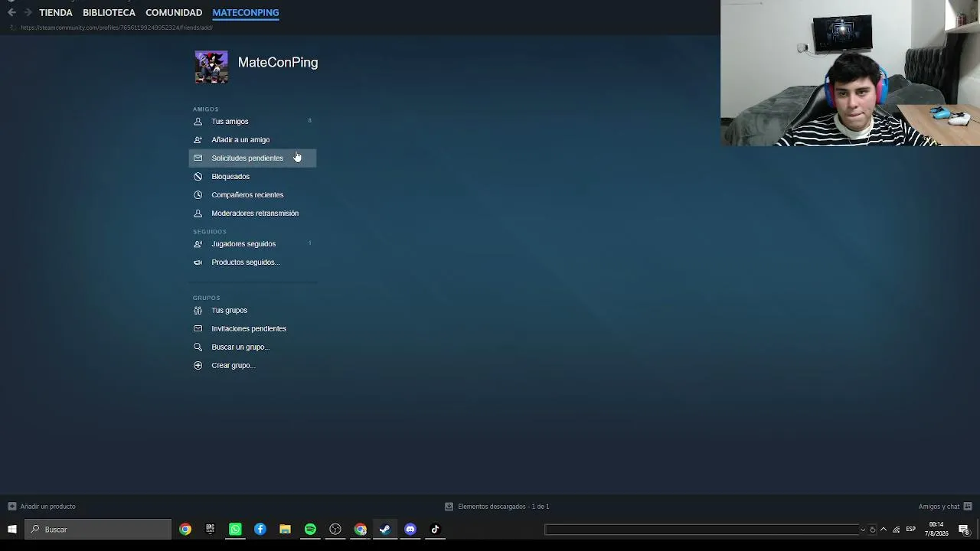Open Discord from the taskbar

coord(410,530)
